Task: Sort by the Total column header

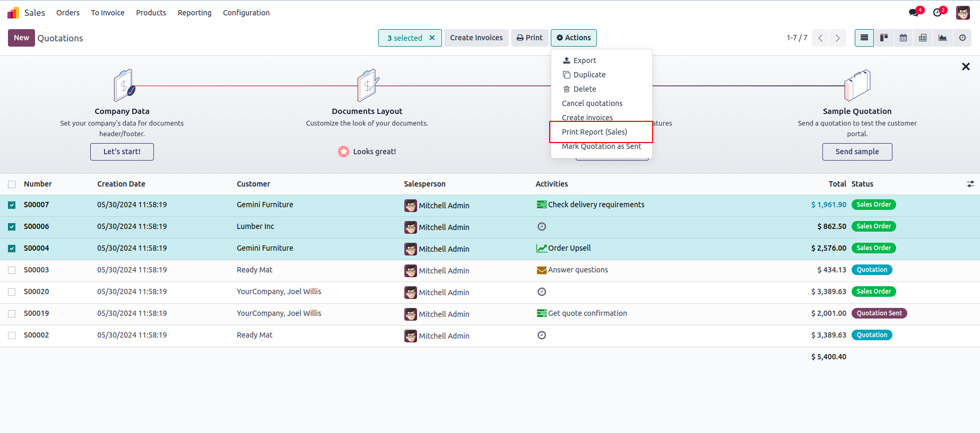Action: click(837, 184)
